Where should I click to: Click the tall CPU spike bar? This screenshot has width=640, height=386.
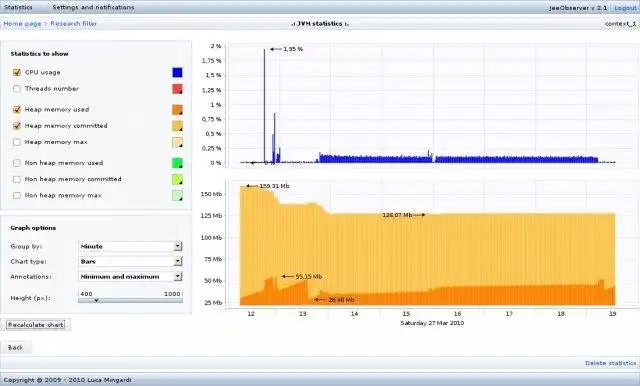tap(264, 106)
